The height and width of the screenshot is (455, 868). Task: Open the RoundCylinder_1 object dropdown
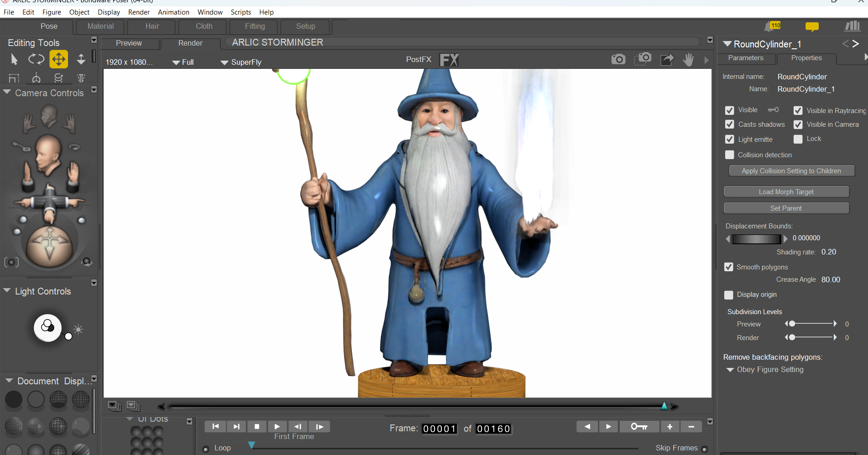click(x=727, y=44)
